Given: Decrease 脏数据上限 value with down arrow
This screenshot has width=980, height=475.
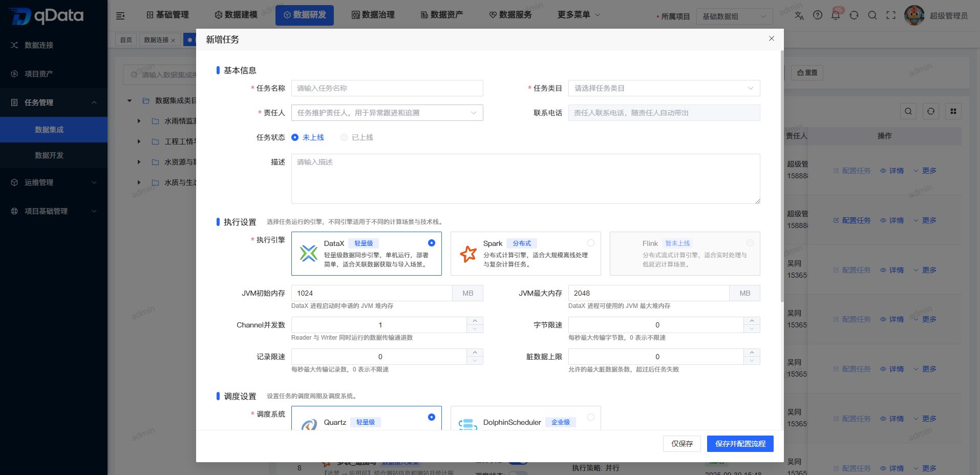Looking at the screenshot, I should [752, 361].
